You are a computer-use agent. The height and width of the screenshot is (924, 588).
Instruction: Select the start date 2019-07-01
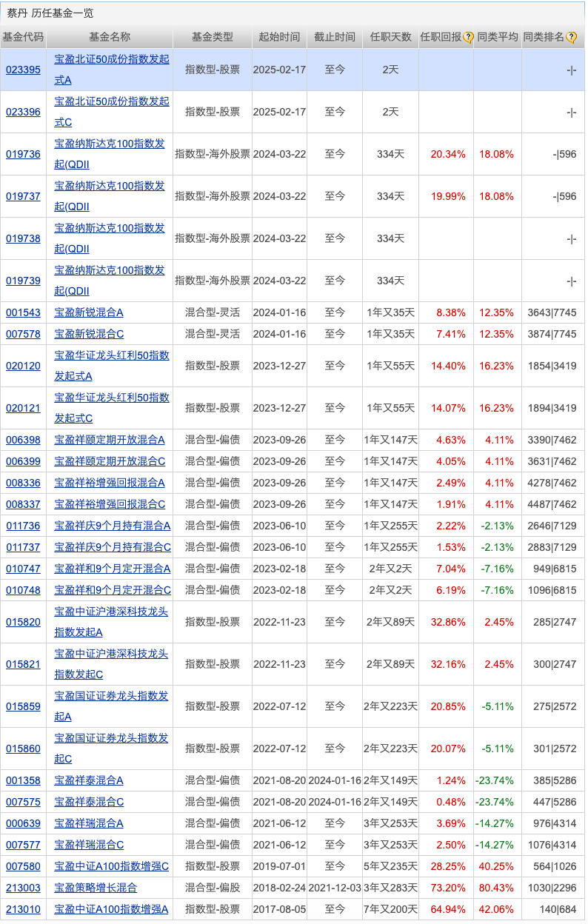click(280, 866)
